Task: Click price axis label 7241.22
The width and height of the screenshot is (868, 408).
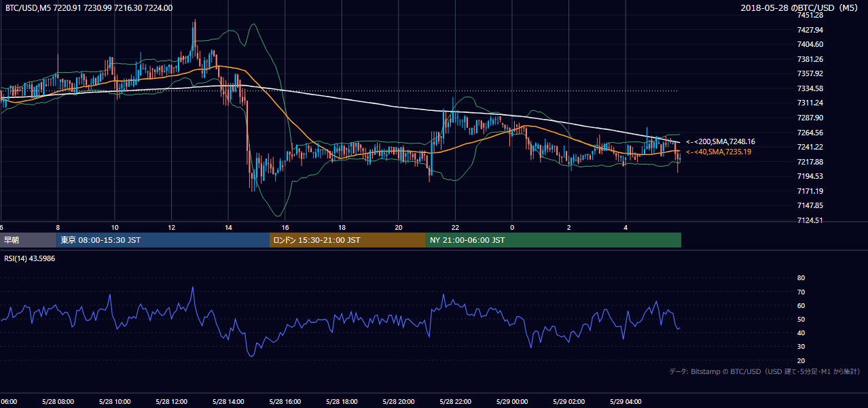Action: [810, 147]
